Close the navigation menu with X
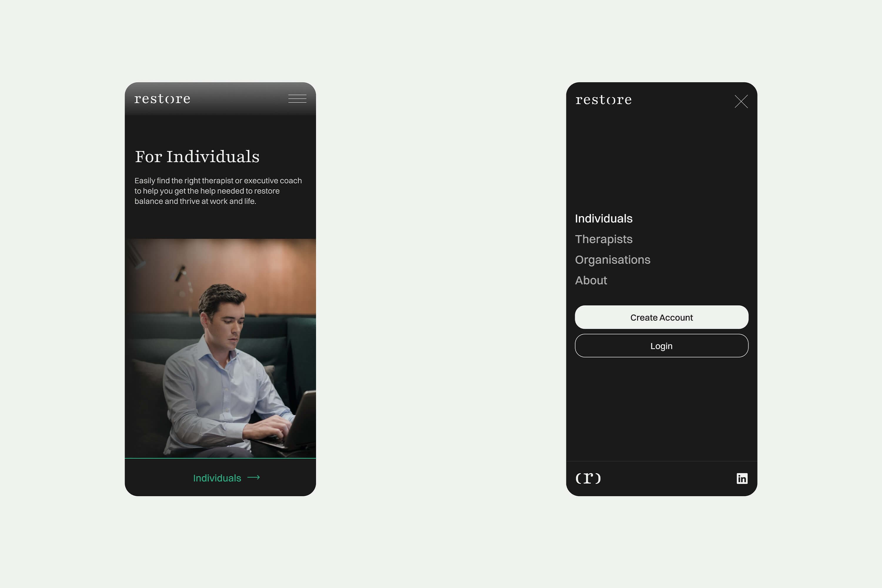The image size is (882, 588). (x=741, y=101)
